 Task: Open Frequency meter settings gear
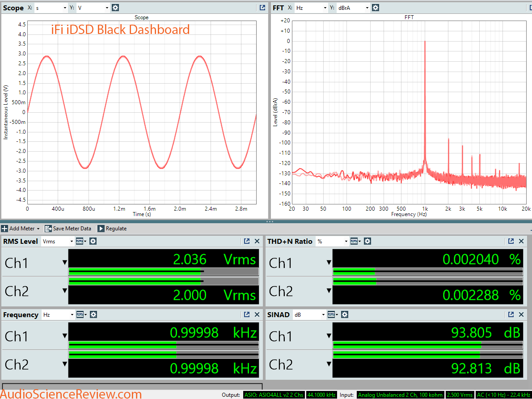93,314
